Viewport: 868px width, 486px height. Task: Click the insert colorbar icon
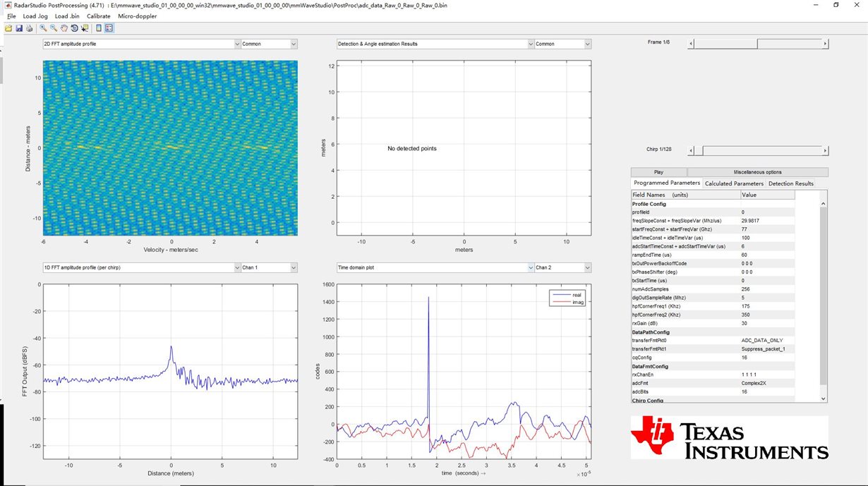(x=99, y=28)
